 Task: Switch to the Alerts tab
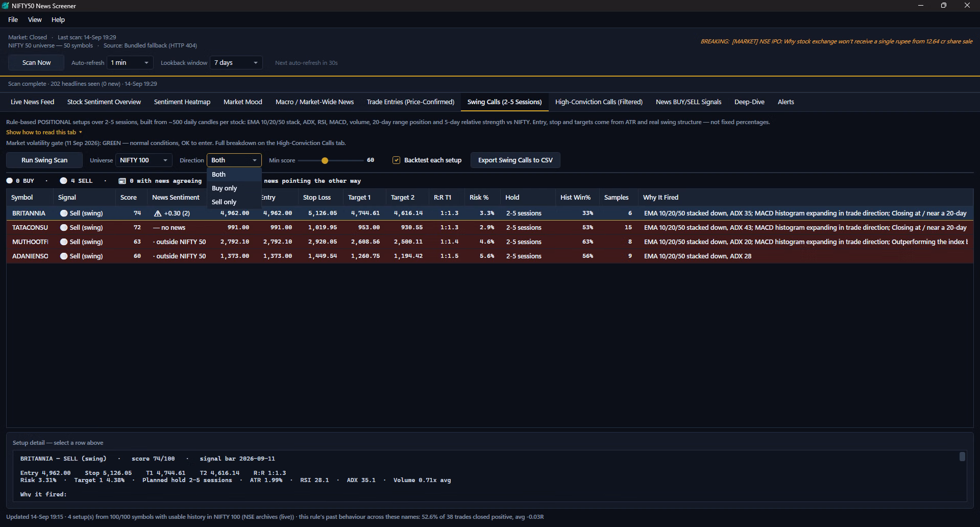(786, 102)
